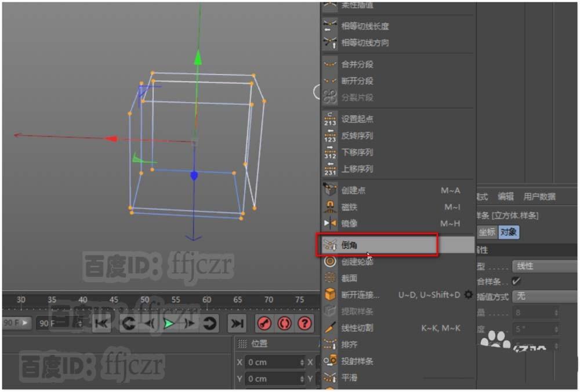Click the 设置起点 icon labeled 213
The height and width of the screenshot is (392, 580).
(x=329, y=119)
